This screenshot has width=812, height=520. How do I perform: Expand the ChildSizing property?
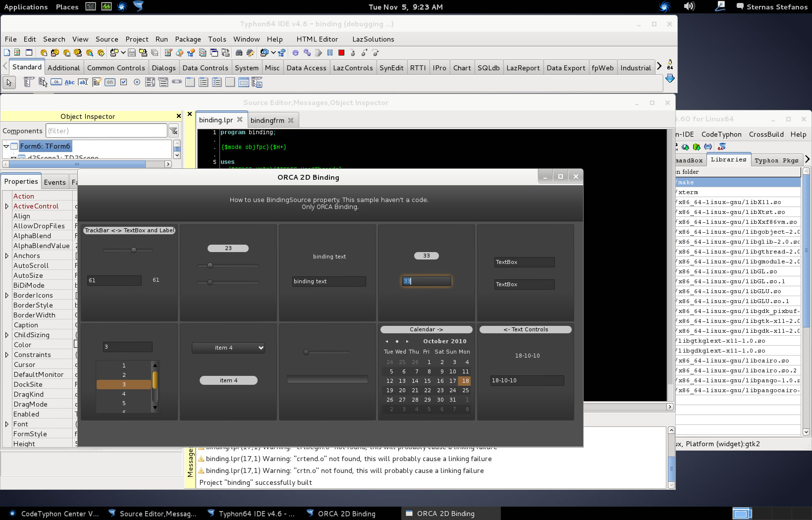click(6, 335)
